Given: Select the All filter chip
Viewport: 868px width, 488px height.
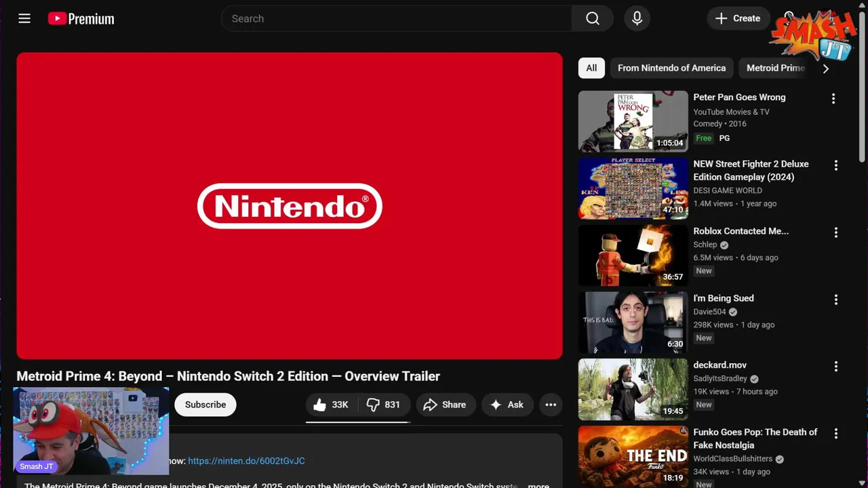Looking at the screenshot, I should [591, 68].
